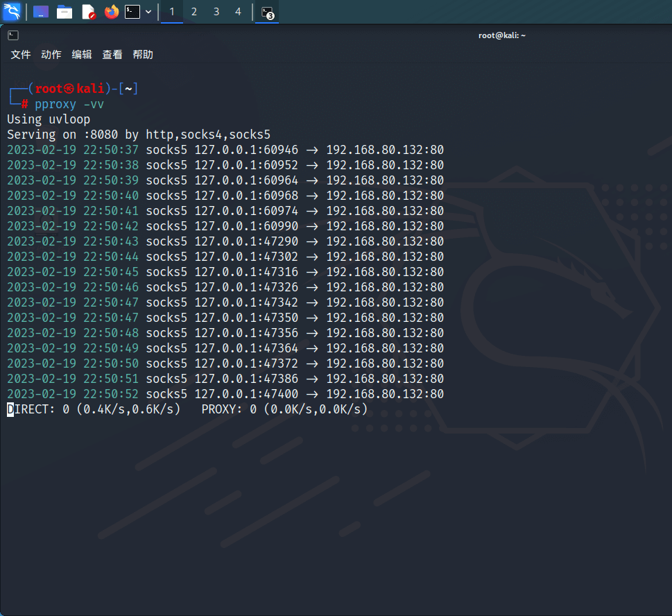Click the grouped terminal windows taskbar button
Screen dimensions: 672x616
point(267,12)
